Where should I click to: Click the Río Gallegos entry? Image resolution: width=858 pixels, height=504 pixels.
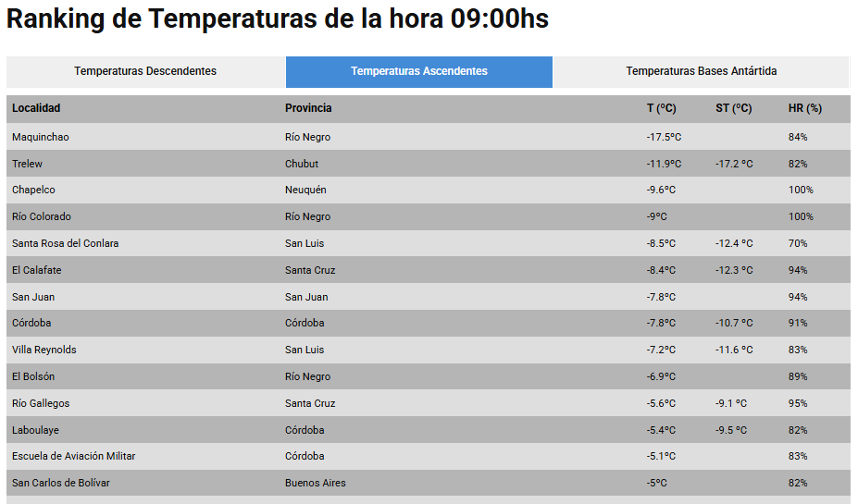pos(41,403)
